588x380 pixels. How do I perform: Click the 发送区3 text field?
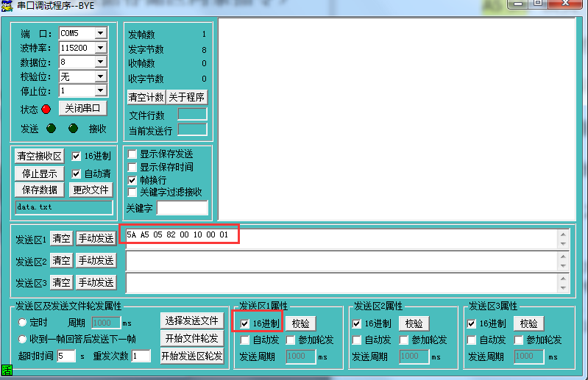click(x=341, y=283)
